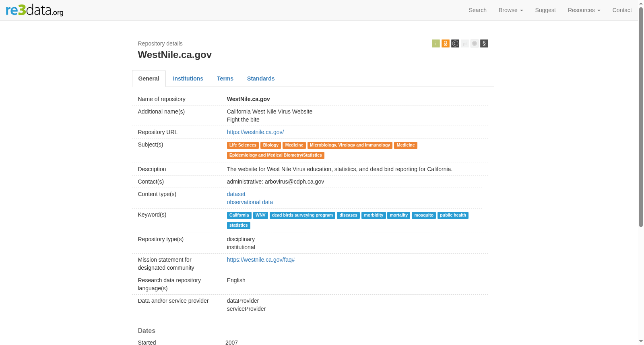
Task: Click the scrollbar up arrow
Action: click(x=641, y=3)
